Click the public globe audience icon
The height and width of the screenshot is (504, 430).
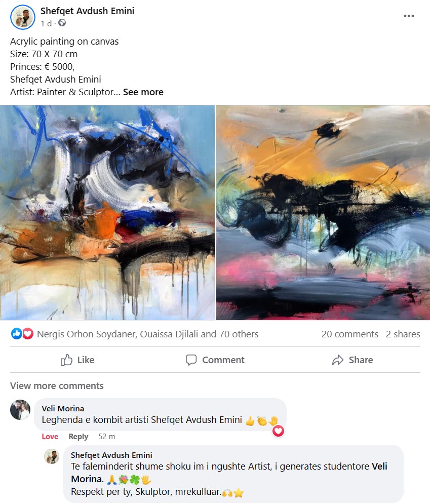[62, 23]
